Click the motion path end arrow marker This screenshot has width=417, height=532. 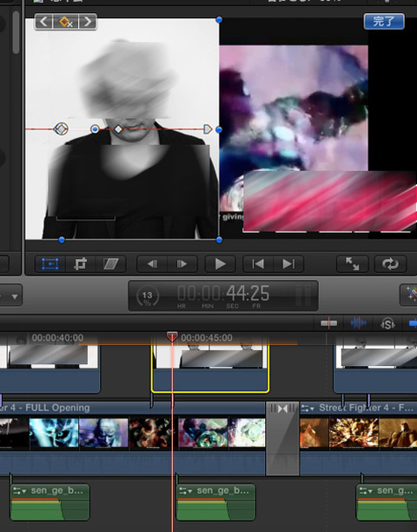(208, 129)
